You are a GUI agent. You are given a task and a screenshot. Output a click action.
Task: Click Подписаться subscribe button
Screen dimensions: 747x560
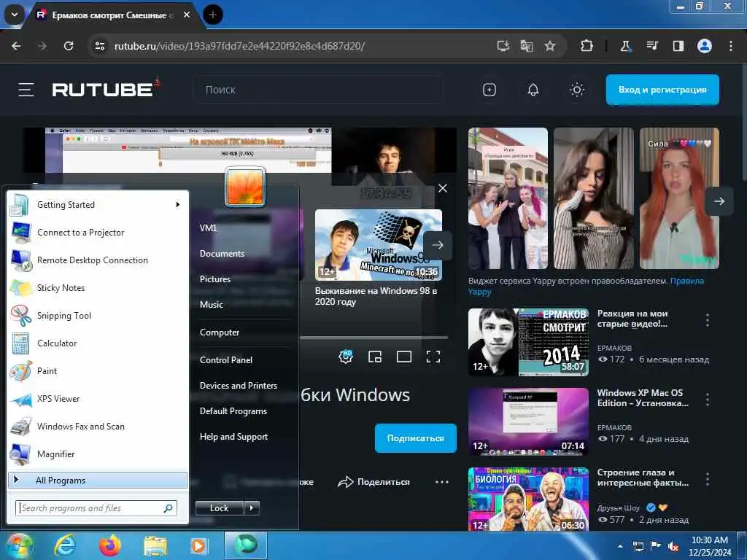415,438
